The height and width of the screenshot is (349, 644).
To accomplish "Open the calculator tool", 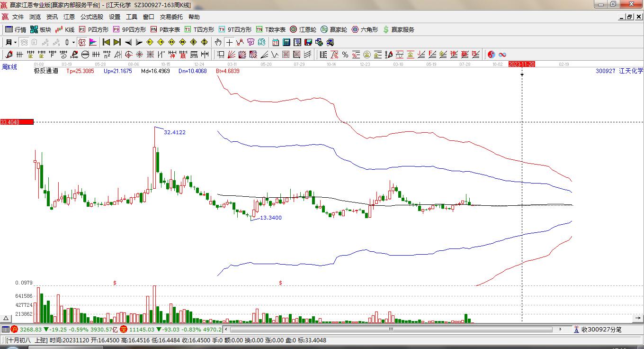I will [286, 42].
